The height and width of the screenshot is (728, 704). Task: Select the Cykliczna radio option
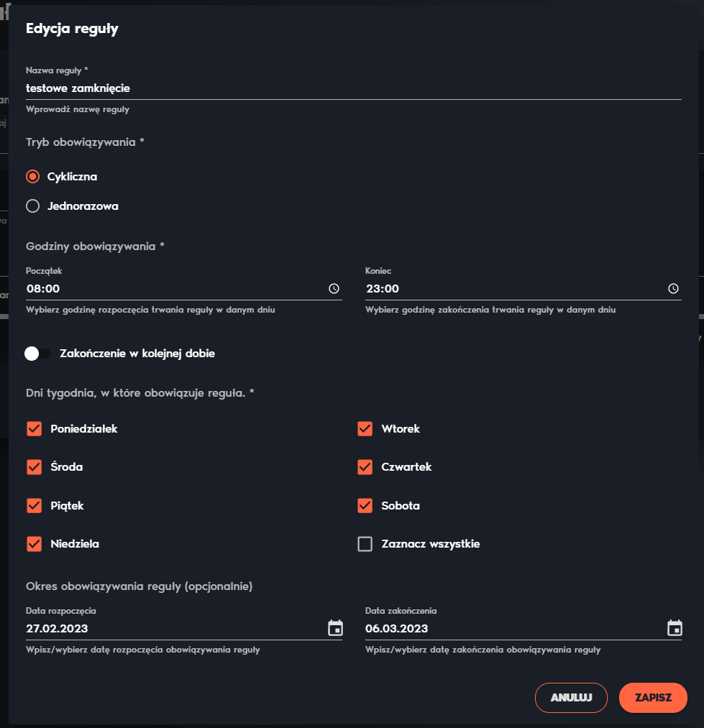[x=32, y=176]
